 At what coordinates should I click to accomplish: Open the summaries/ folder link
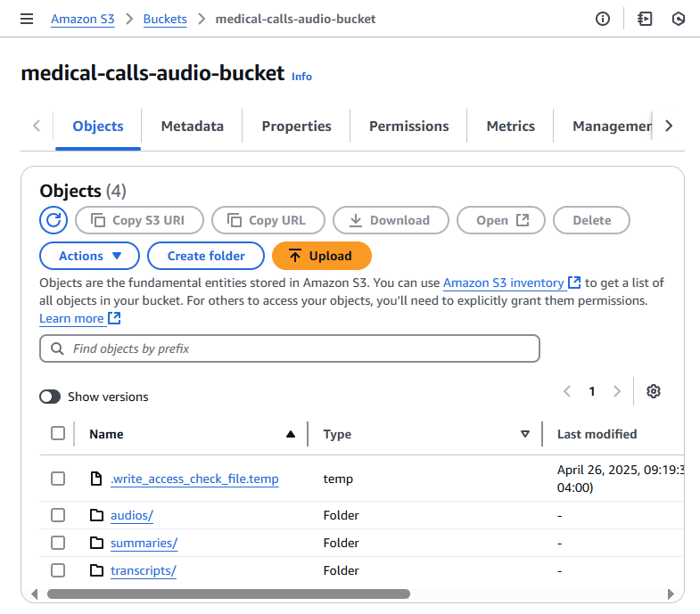[144, 543]
